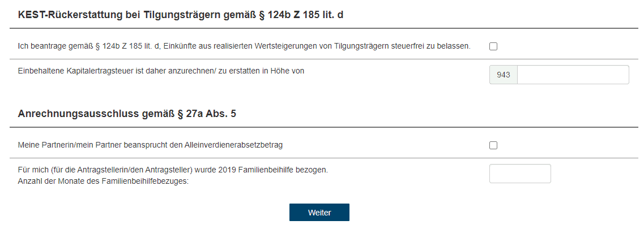Click the 'Anzahl der Monate' label line
The height and width of the screenshot is (229, 644).
click(x=103, y=181)
